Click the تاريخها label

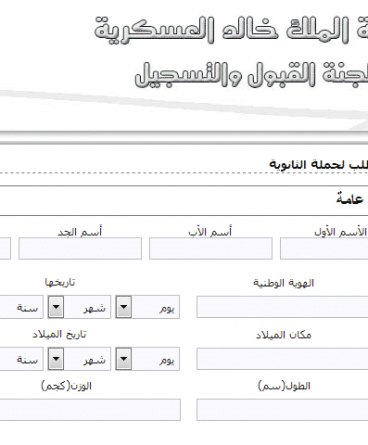(60, 283)
